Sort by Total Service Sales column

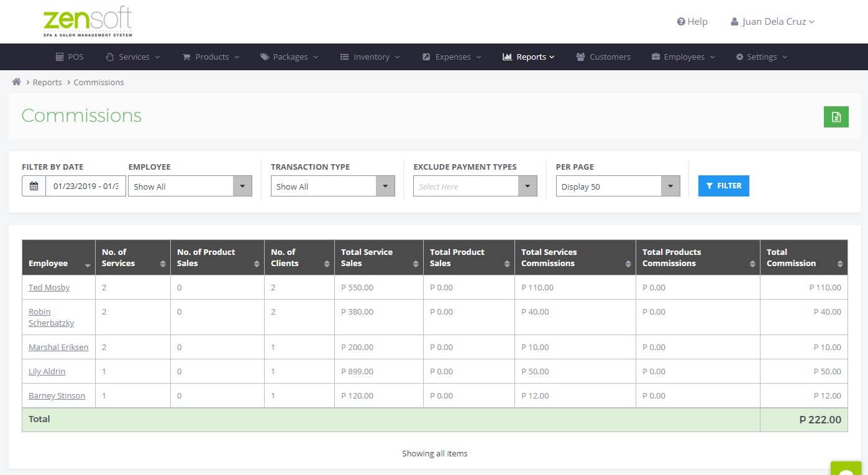click(379, 257)
